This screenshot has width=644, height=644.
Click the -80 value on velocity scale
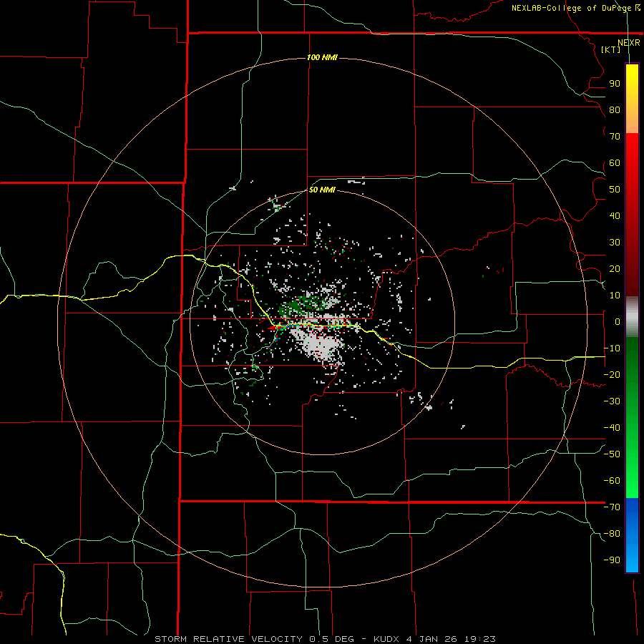point(612,534)
